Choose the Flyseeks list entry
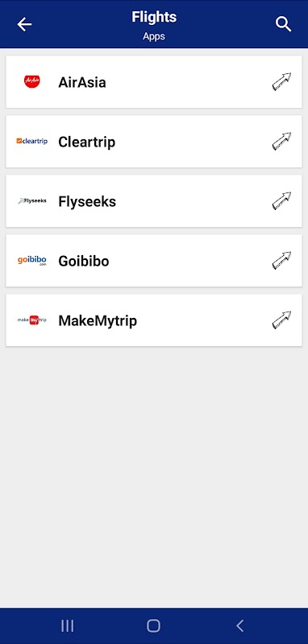This screenshot has height=644, width=308. [154, 200]
